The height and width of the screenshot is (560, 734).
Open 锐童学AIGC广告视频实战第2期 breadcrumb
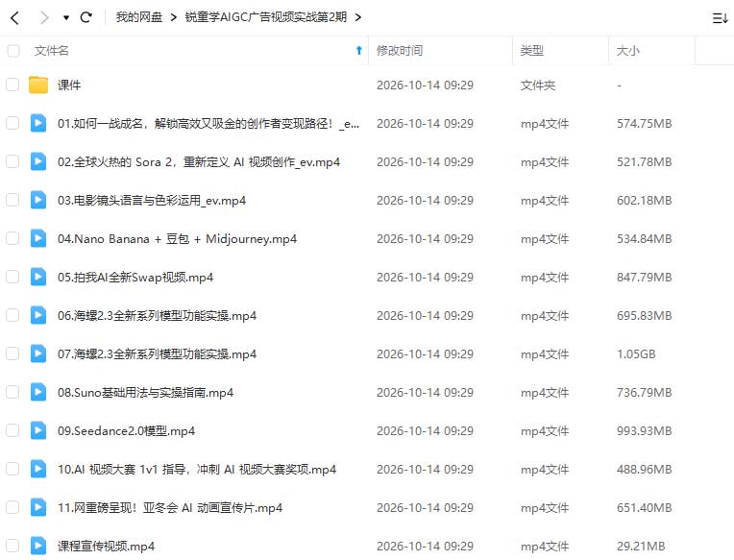266,17
